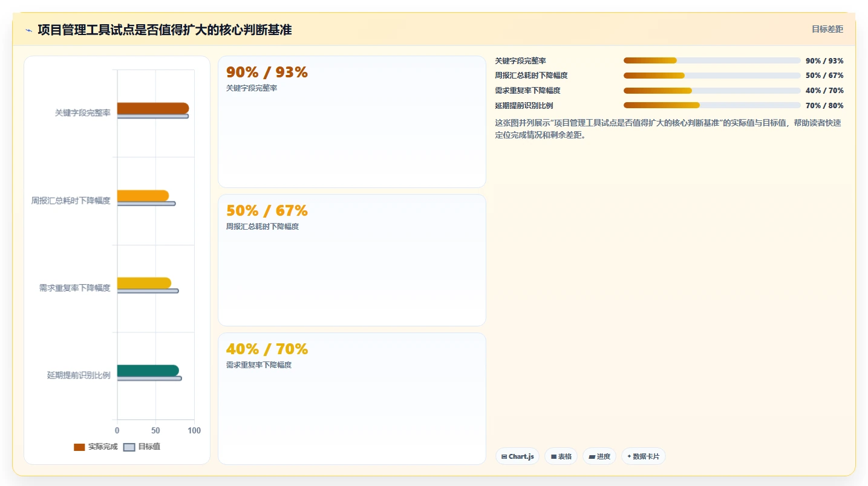Viewport: 868px width, 486px height.
Task: Open the 40% / 70% data card
Action: (352, 399)
